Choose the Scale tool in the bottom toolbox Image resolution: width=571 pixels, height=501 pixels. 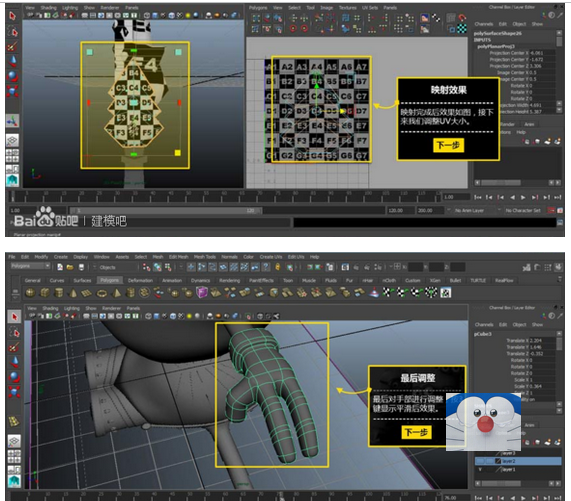14,392
